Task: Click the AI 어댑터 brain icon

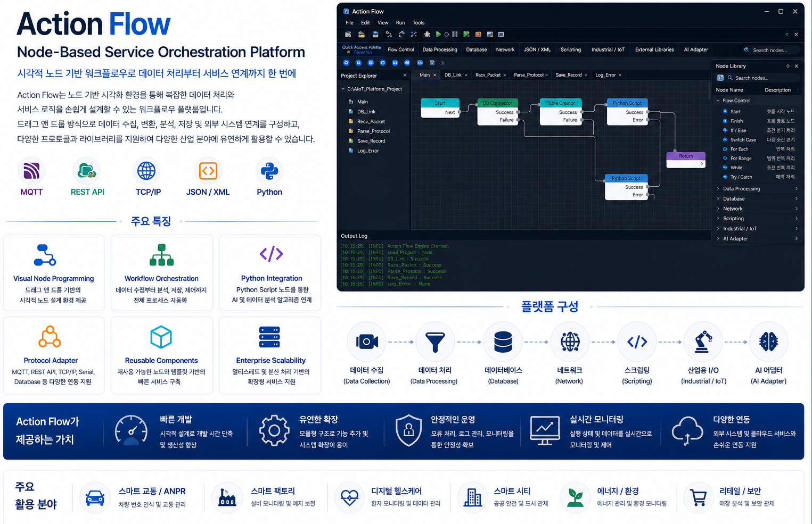Action: click(769, 342)
